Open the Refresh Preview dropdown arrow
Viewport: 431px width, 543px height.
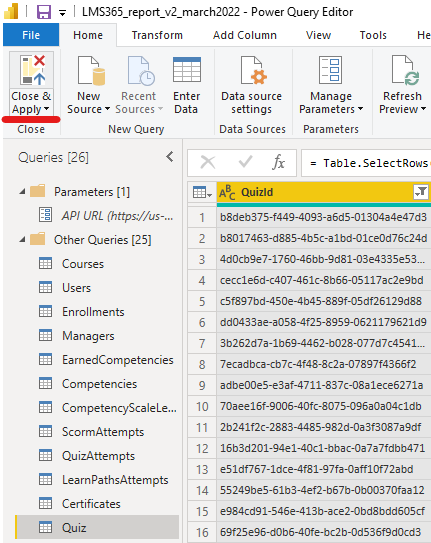click(x=423, y=109)
